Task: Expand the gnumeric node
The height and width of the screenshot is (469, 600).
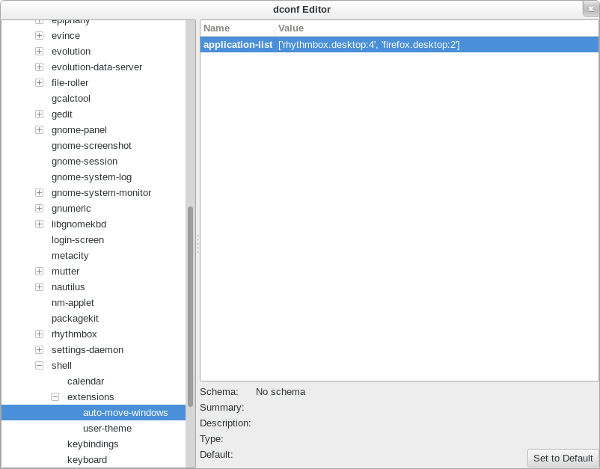Action: coord(39,208)
